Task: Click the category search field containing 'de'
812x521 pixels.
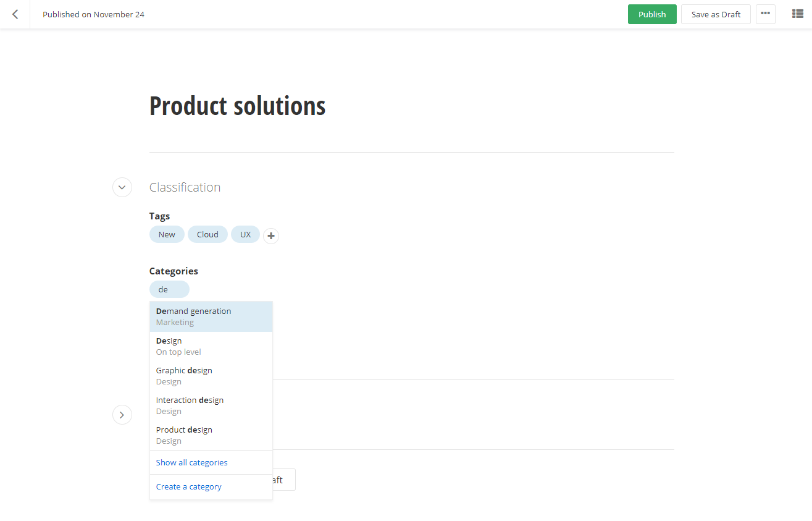Action: (169, 289)
